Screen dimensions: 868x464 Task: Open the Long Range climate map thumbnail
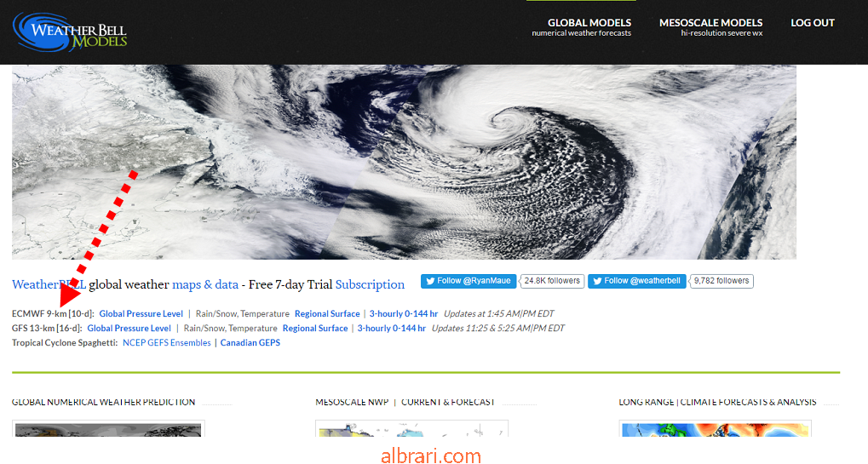pos(716,428)
